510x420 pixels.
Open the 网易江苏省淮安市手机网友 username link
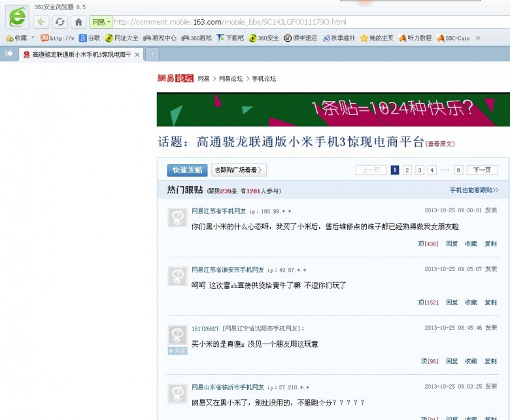click(x=228, y=270)
